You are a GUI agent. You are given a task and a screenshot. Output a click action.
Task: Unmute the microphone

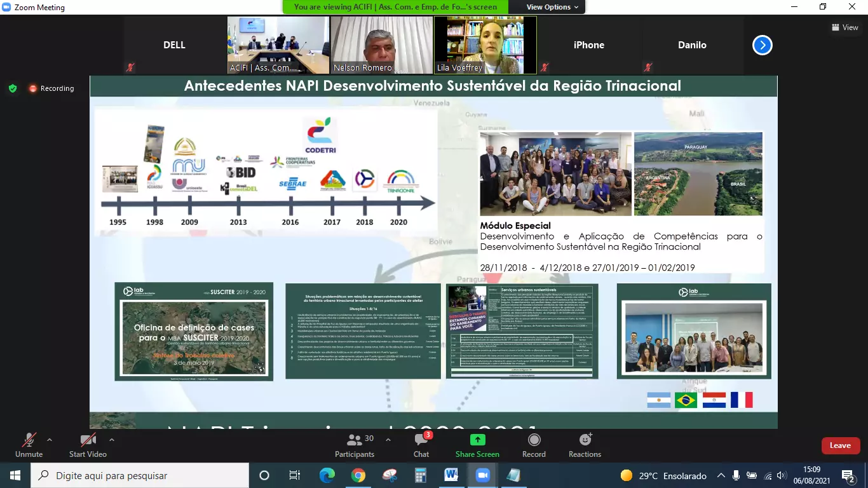(29, 445)
